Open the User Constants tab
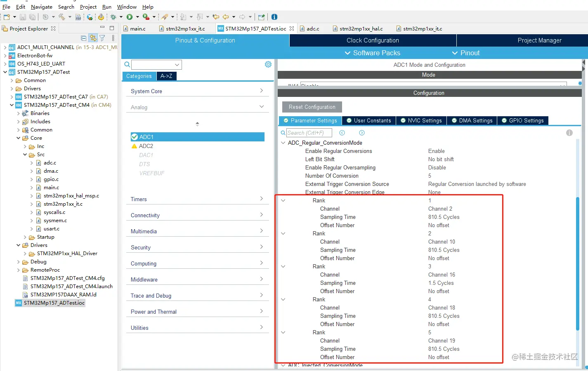 coord(369,120)
